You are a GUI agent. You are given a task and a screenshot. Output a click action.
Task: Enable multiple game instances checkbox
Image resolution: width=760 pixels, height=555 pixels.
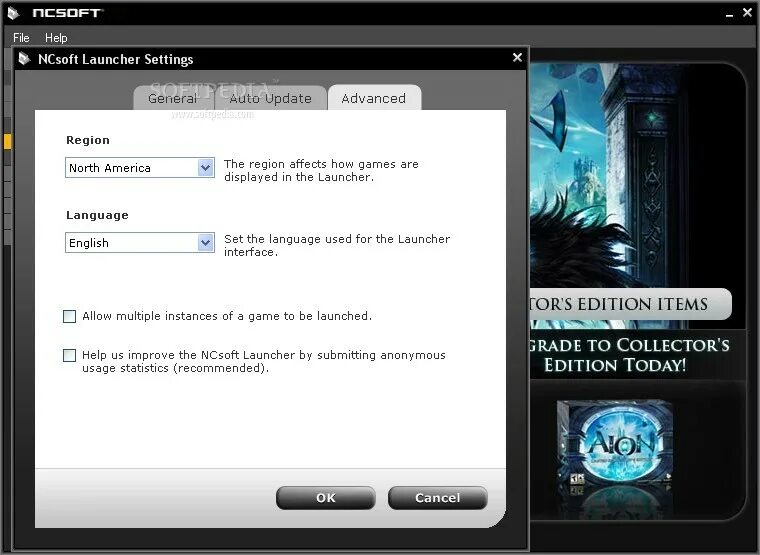70,317
